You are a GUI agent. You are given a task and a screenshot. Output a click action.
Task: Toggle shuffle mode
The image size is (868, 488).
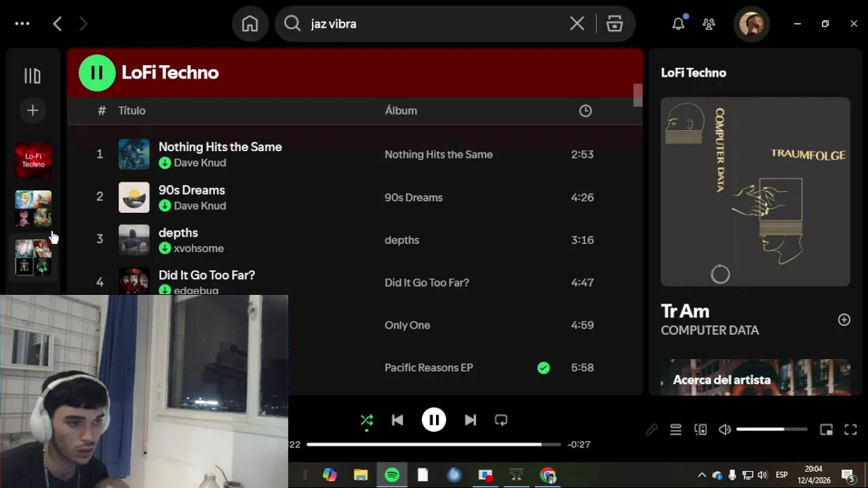tap(367, 420)
